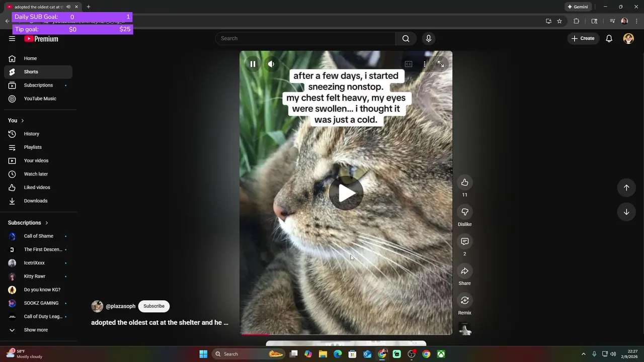Screen dimensions: 644x362
Task: Show more subscriptions
Action: (38, 330)
